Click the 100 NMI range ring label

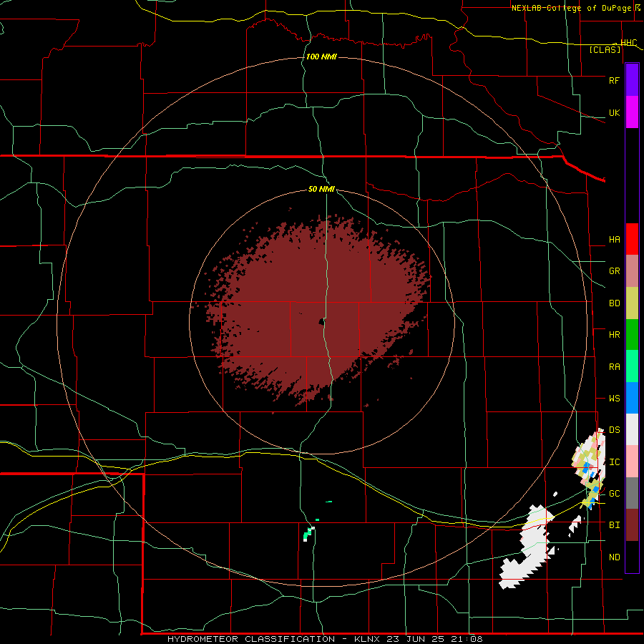click(x=321, y=57)
